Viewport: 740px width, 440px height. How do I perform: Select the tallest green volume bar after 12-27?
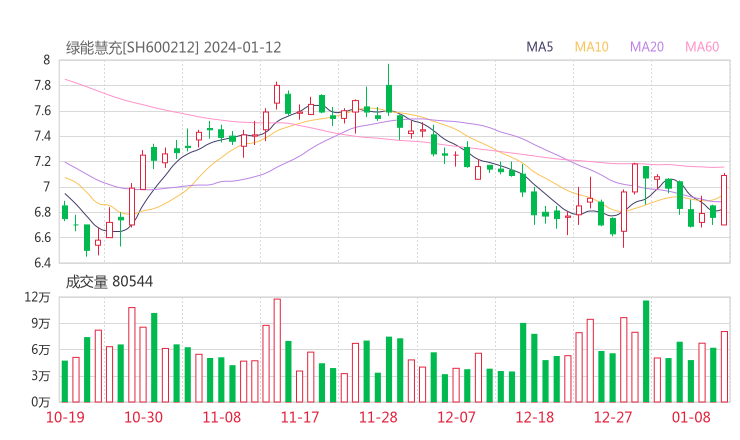(x=646, y=351)
